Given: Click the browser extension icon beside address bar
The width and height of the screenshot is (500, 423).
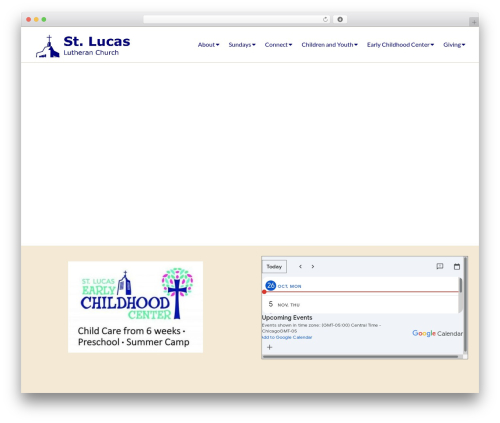Looking at the screenshot, I should point(340,19).
